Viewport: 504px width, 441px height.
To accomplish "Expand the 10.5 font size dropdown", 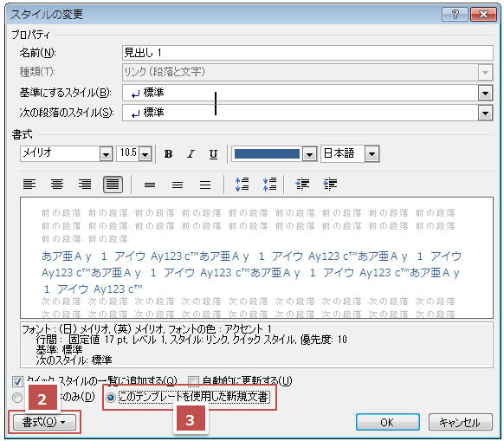I will (x=145, y=153).
